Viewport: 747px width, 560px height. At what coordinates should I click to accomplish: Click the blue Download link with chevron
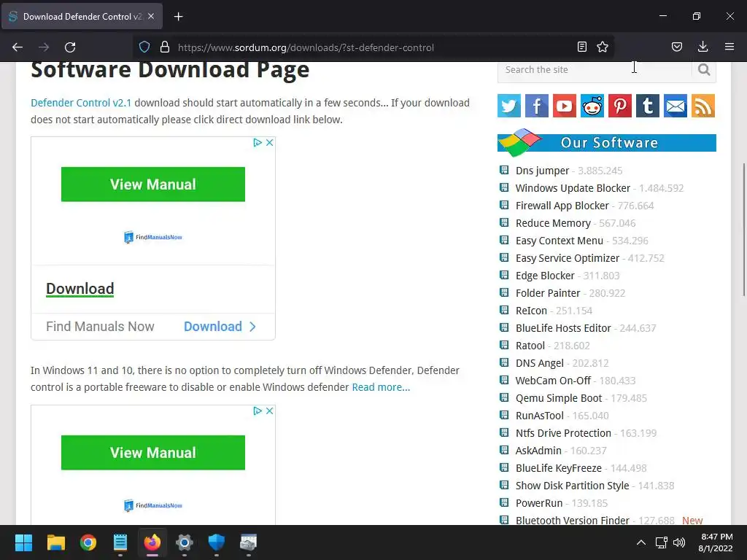tap(220, 327)
